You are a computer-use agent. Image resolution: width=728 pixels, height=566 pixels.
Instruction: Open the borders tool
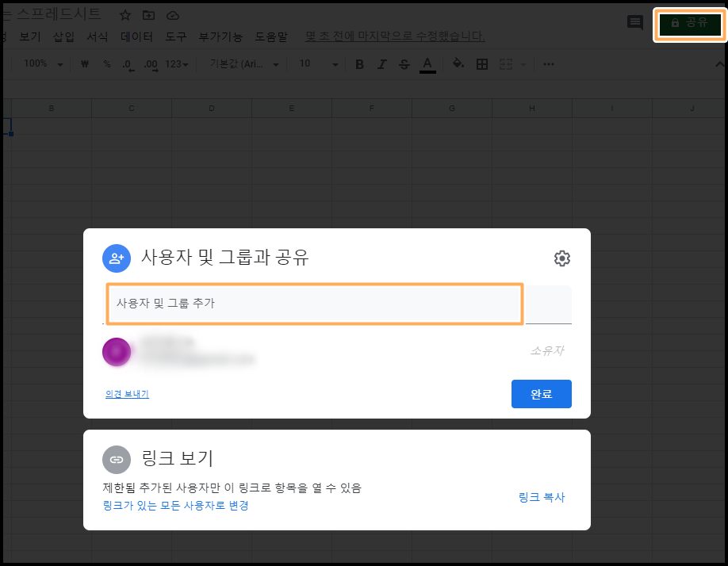point(482,64)
